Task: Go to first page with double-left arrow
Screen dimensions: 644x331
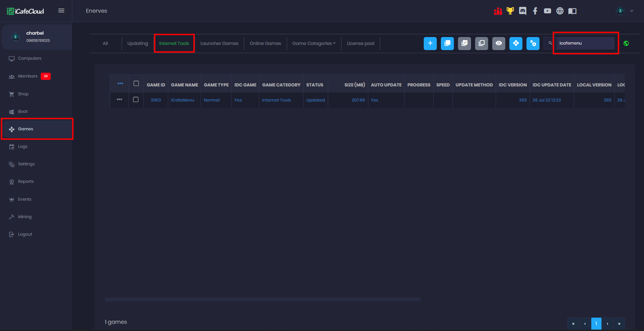Action: [573, 323]
